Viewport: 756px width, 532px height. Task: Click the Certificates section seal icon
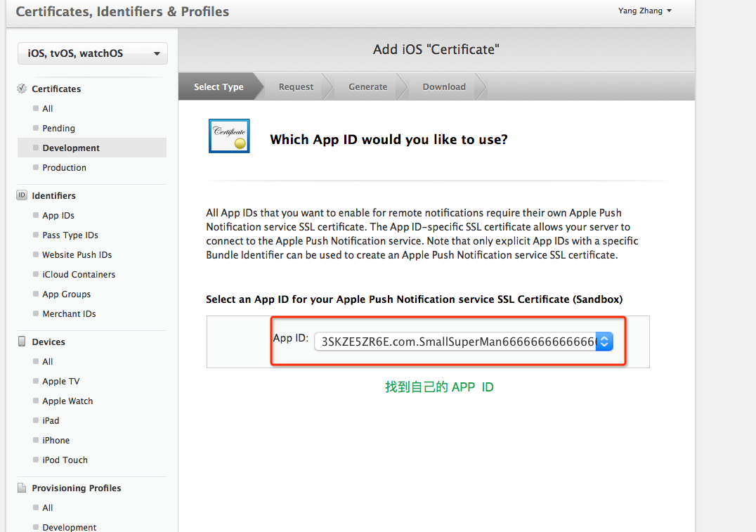(x=22, y=89)
